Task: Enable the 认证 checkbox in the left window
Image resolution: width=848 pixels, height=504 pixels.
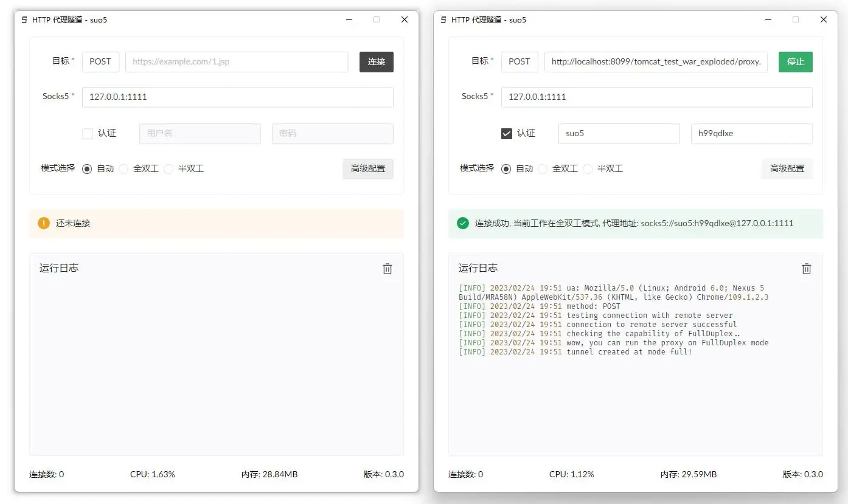Action: coord(88,133)
